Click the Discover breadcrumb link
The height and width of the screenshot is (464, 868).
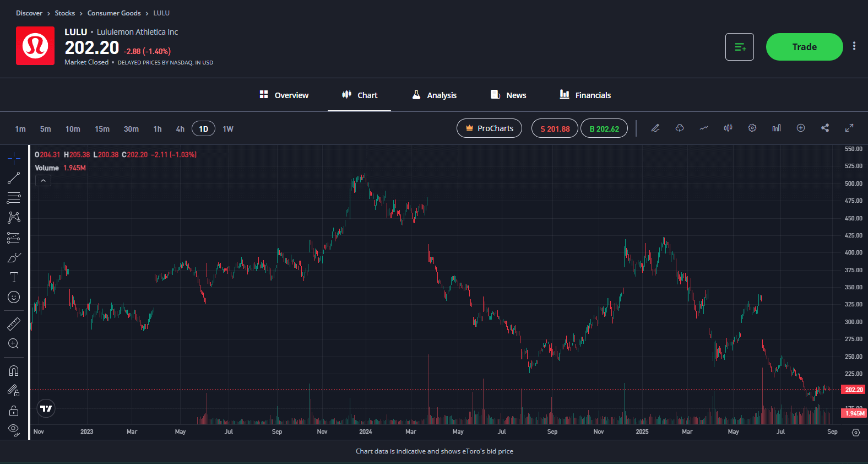pyautogui.click(x=29, y=13)
